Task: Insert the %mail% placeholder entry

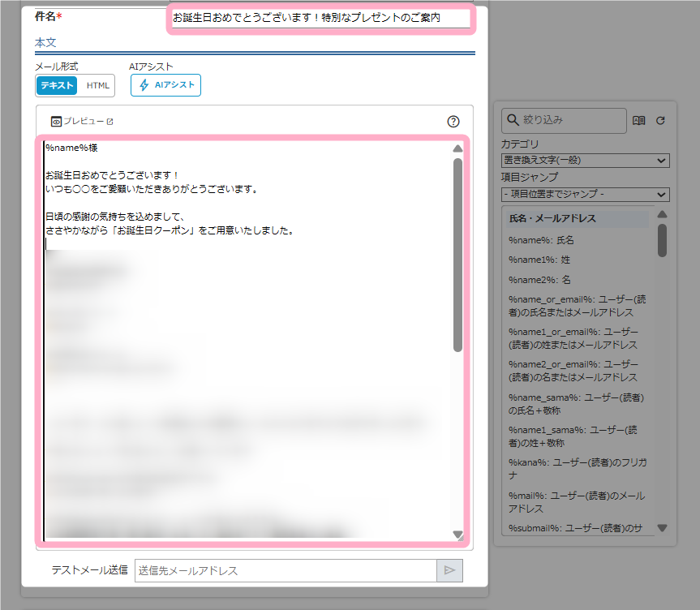Action: tap(577, 501)
